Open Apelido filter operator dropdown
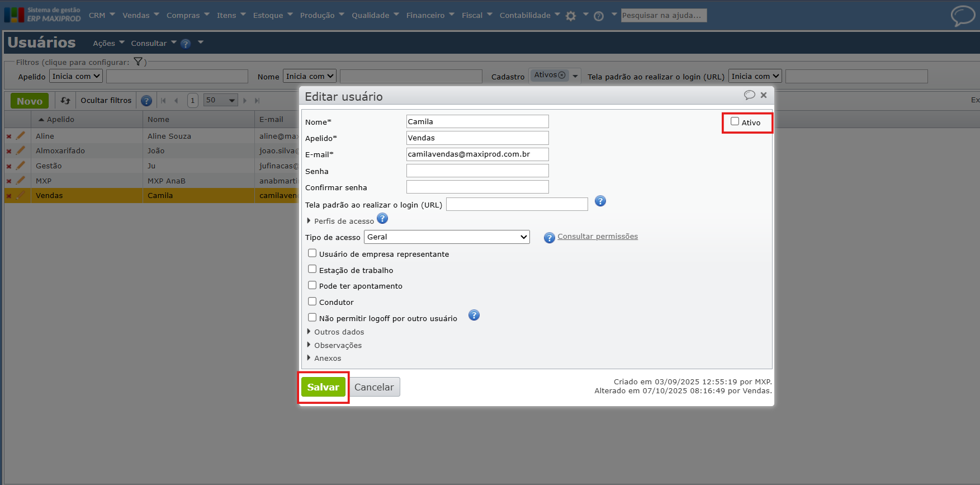The width and height of the screenshot is (980, 485). (76, 76)
